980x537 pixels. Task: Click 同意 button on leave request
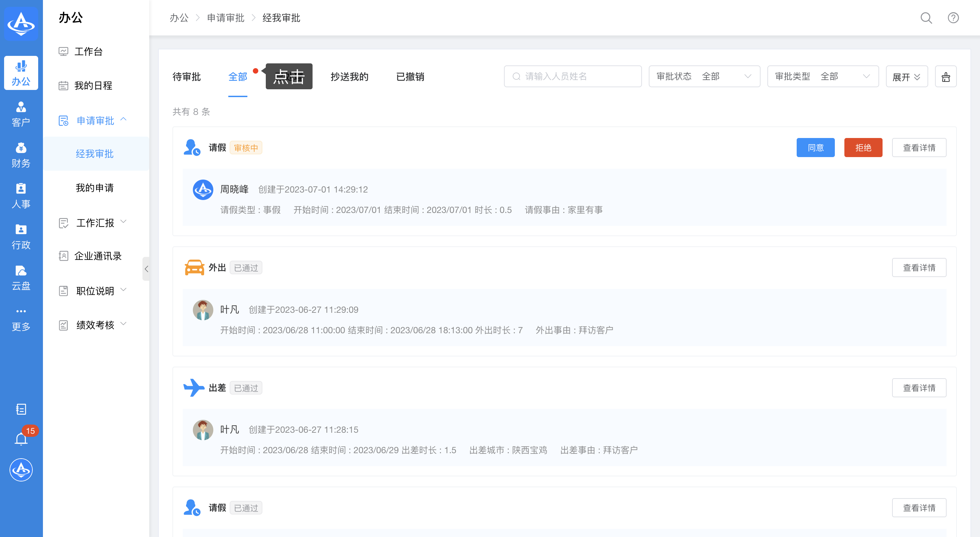point(815,148)
